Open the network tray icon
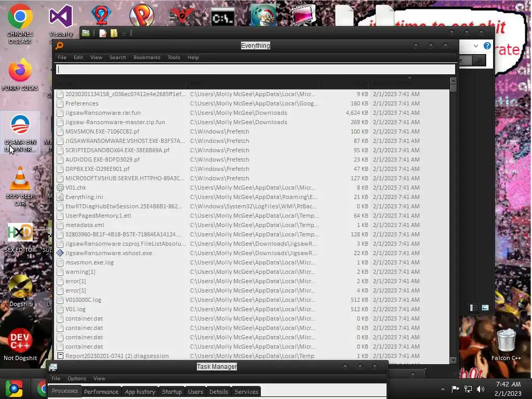The width and height of the screenshot is (532, 399). pos(468,389)
